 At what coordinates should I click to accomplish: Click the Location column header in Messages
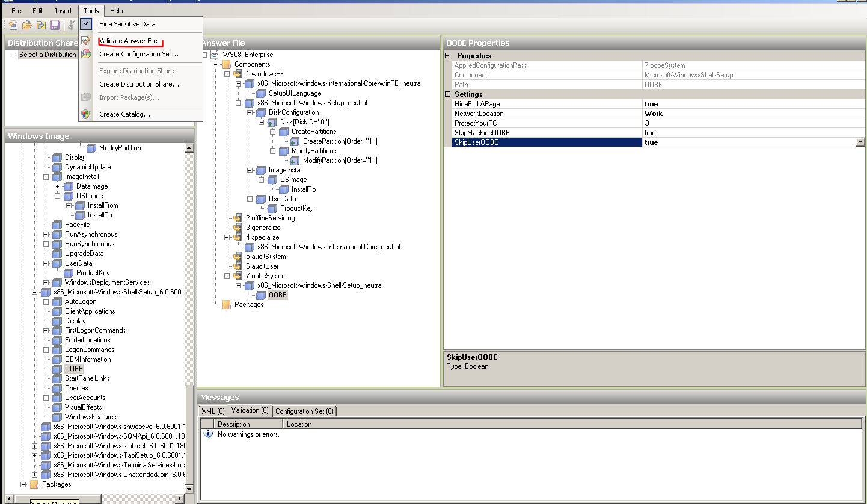[x=572, y=424]
